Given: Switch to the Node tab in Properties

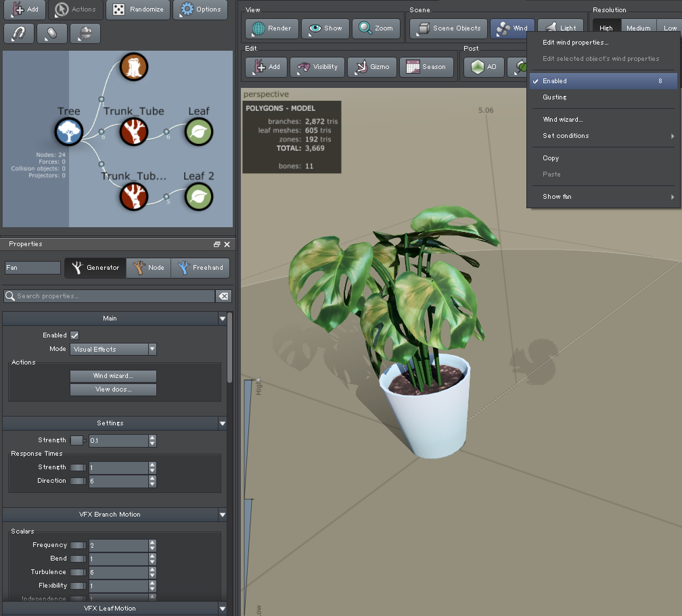Looking at the screenshot, I should tap(149, 267).
